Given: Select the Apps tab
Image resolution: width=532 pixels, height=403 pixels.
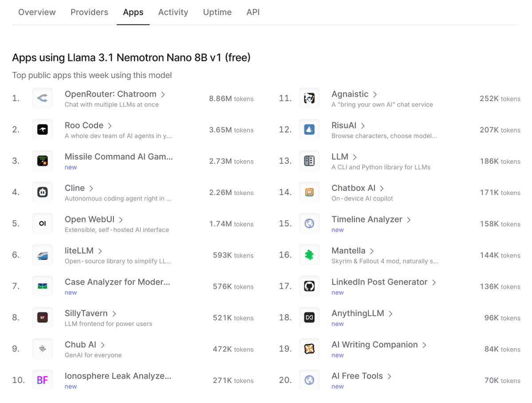Looking at the screenshot, I should 133,12.
